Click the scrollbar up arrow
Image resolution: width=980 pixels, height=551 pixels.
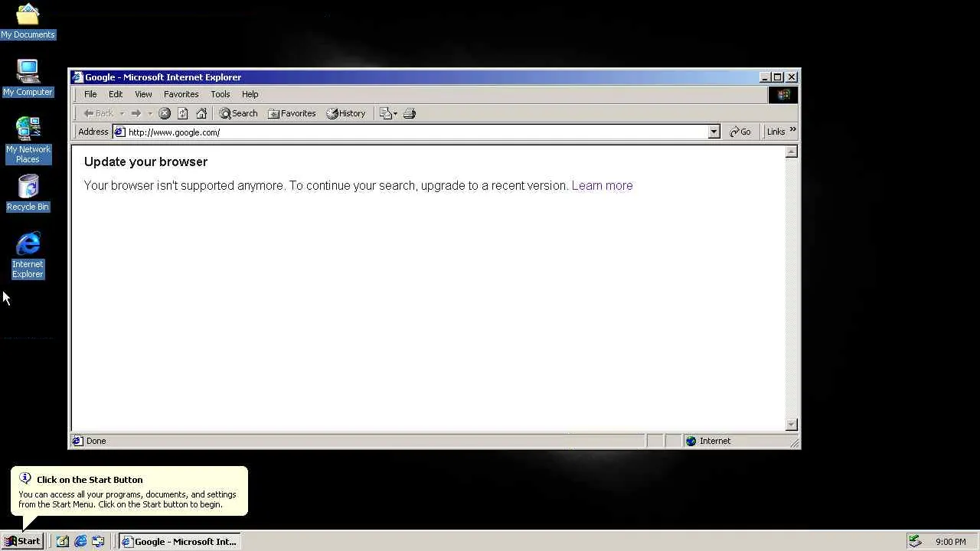pos(792,152)
